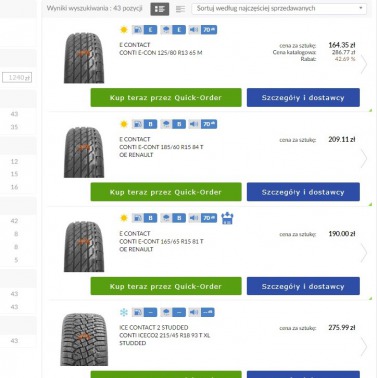
Task: Open Szczegóły i dostawcy for 185/60 R15 tire
Action: point(303,192)
